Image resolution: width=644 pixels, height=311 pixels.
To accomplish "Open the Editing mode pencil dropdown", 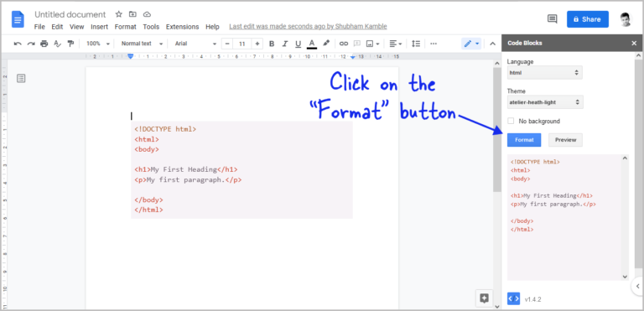I will coord(471,44).
